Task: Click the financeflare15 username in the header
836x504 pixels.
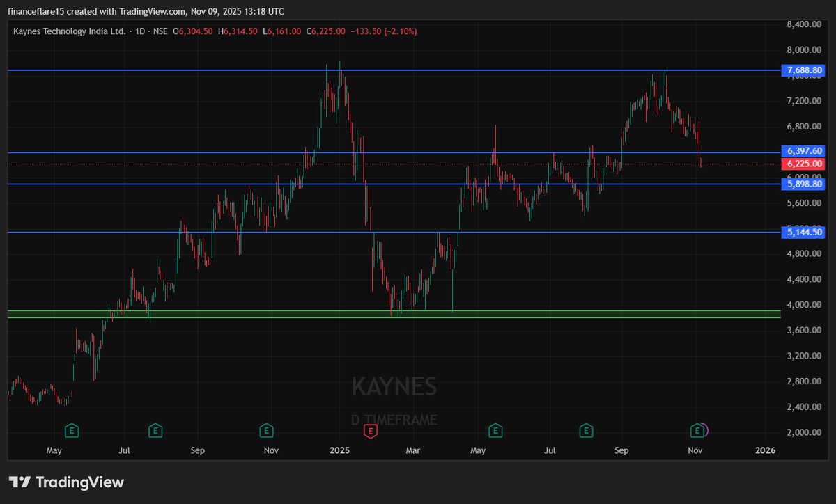Action: click(35, 11)
